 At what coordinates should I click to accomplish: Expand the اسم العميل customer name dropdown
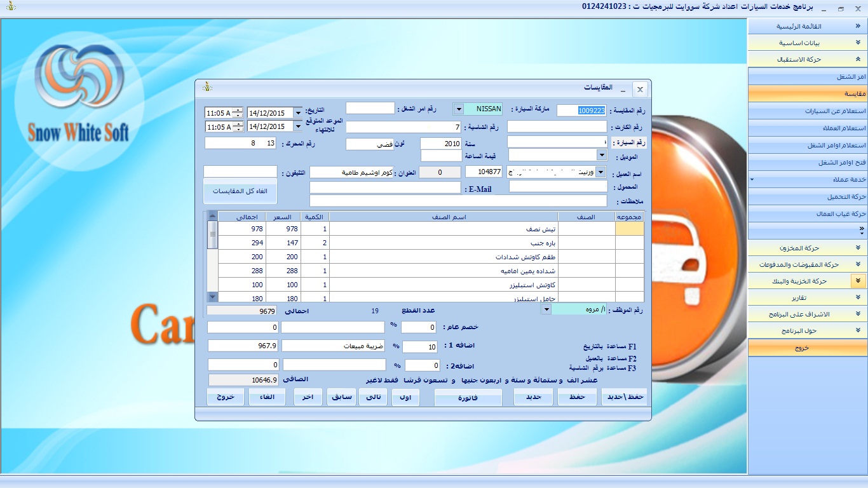point(601,172)
